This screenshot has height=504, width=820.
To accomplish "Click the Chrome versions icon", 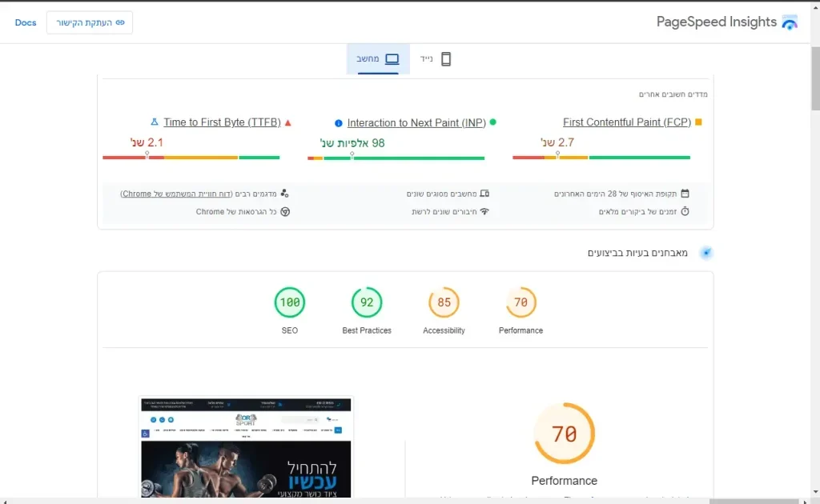I will [285, 211].
